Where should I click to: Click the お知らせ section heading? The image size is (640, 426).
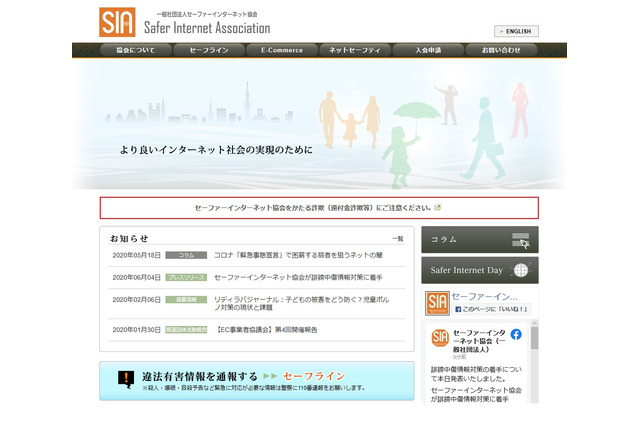(x=129, y=239)
